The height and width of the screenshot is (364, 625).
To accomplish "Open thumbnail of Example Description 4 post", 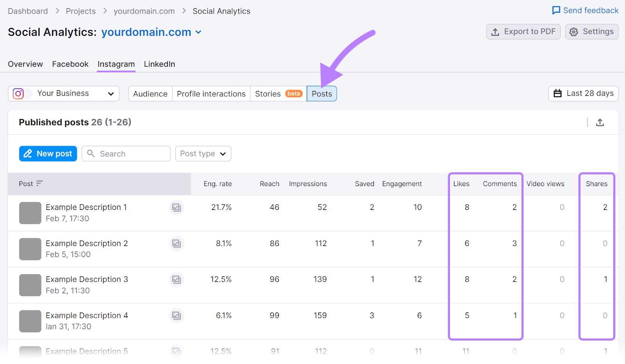I will tap(30, 321).
